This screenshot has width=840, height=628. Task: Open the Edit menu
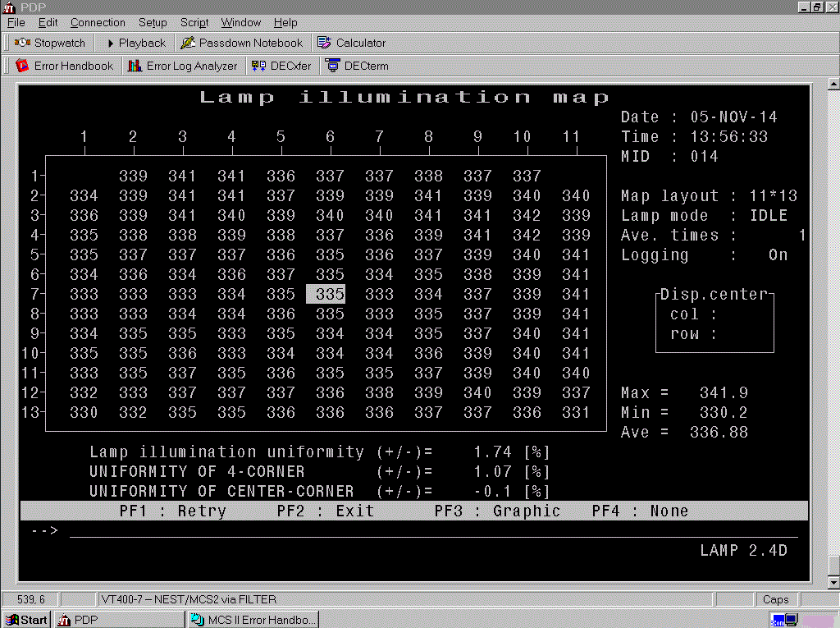click(48, 22)
